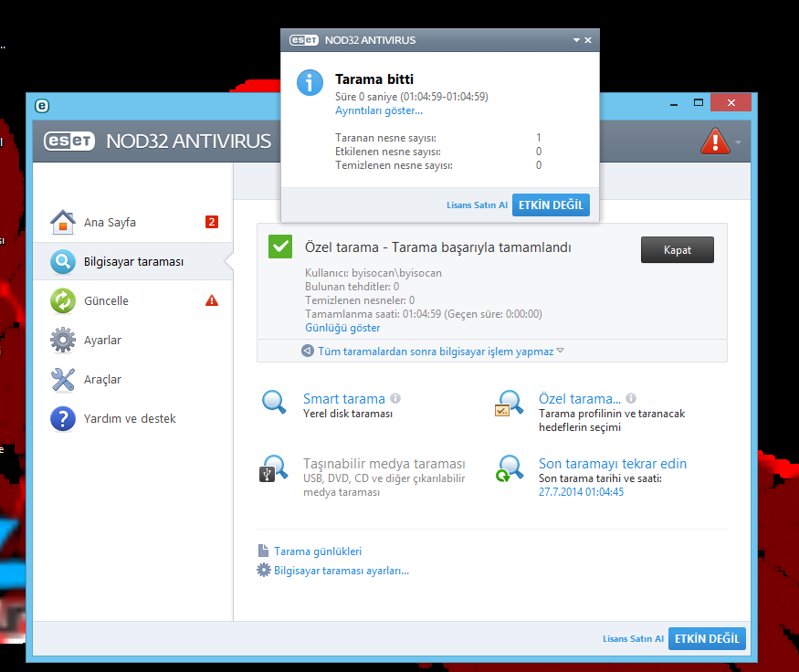799x672 pixels.
Task: Click the green checkmark scan status icon
Action: [x=280, y=247]
